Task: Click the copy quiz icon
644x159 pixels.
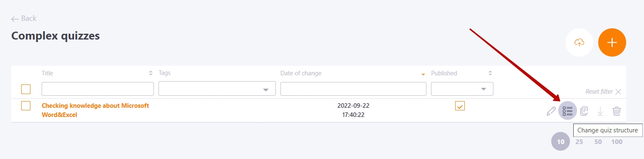Action: click(x=584, y=111)
